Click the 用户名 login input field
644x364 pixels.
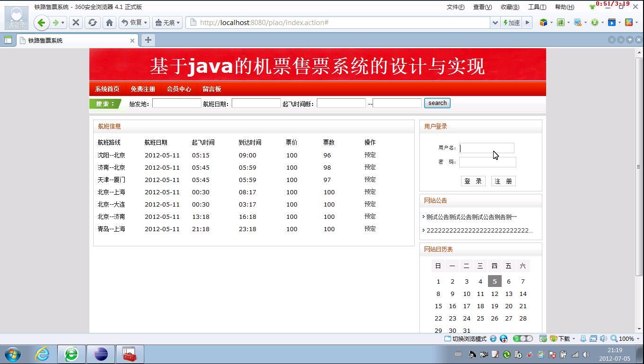tap(487, 148)
